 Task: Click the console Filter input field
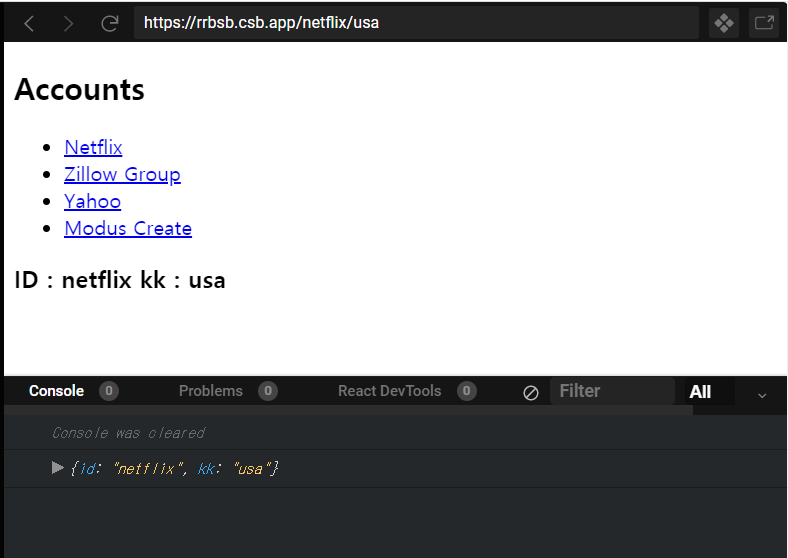(612, 391)
